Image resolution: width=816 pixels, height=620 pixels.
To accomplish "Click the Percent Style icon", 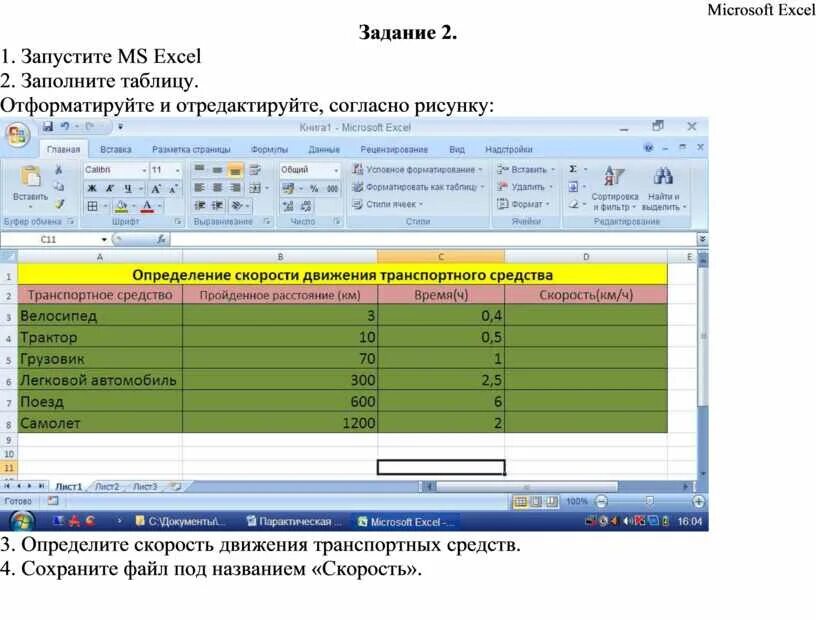I will click(x=314, y=188).
